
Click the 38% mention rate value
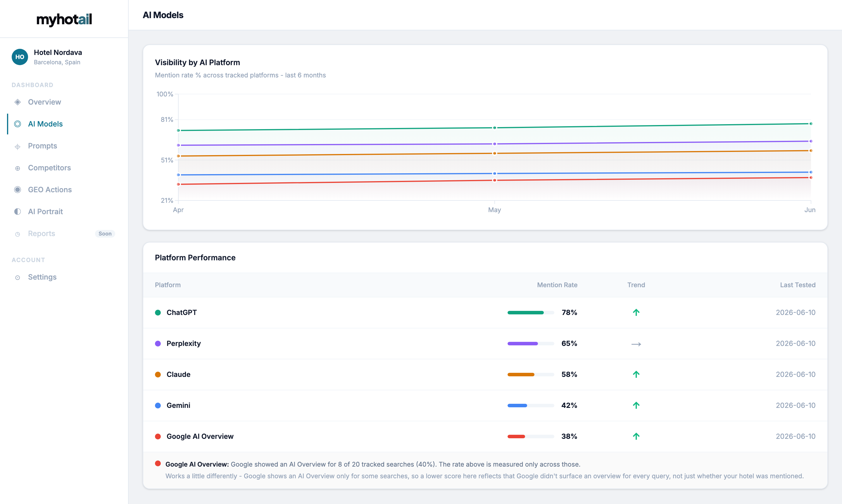[x=569, y=437]
